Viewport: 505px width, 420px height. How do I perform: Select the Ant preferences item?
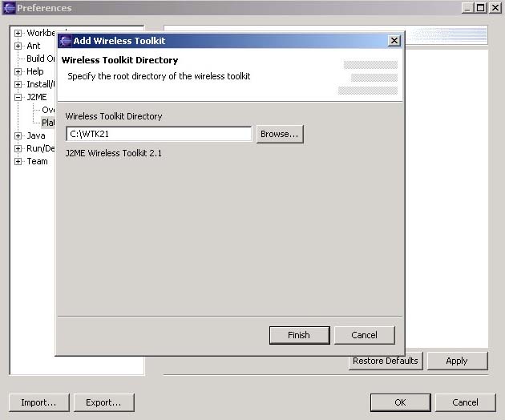click(34, 46)
